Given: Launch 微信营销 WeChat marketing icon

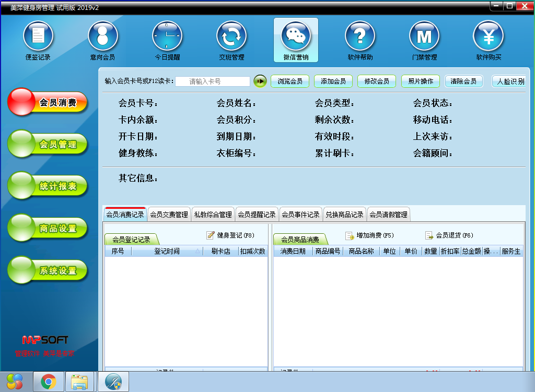Looking at the screenshot, I should (x=296, y=37).
